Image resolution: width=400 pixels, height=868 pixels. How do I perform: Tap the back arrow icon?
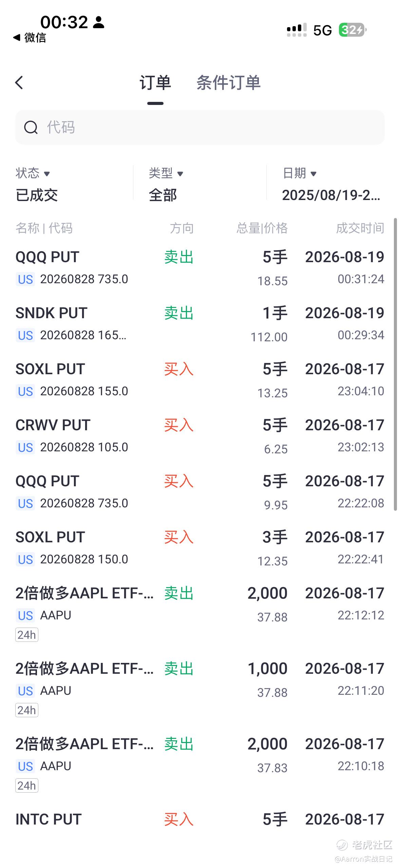[x=19, y=83]
